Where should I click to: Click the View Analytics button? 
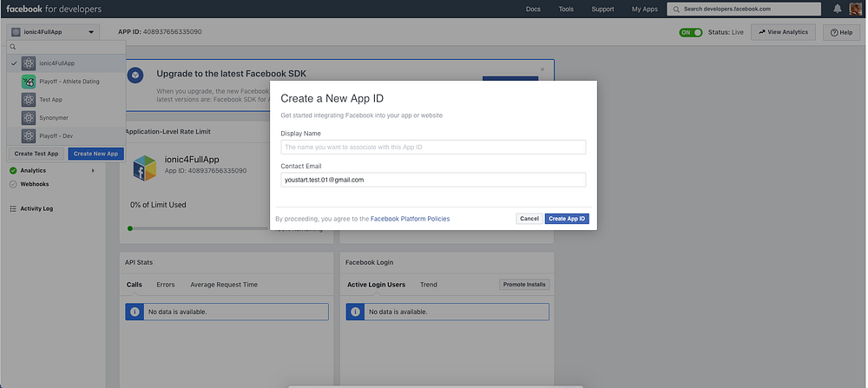(x=783, y=32)
